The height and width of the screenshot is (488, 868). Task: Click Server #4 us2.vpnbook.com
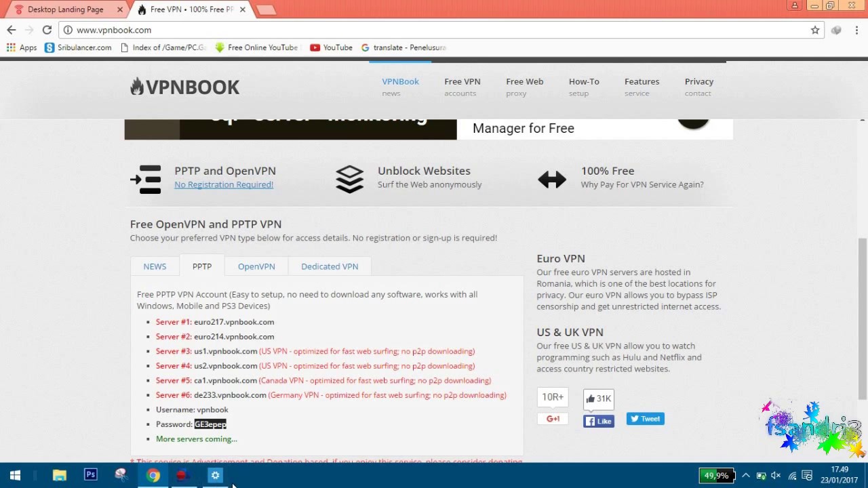click(315, 366)
